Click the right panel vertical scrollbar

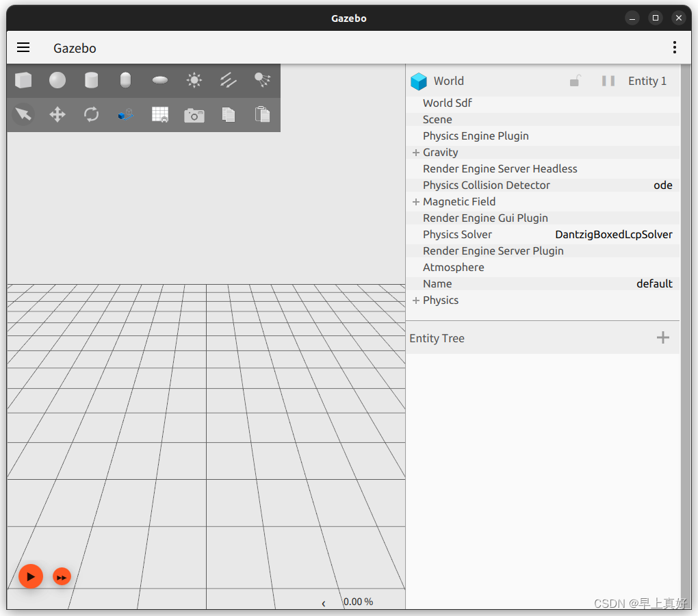point(686,336)
